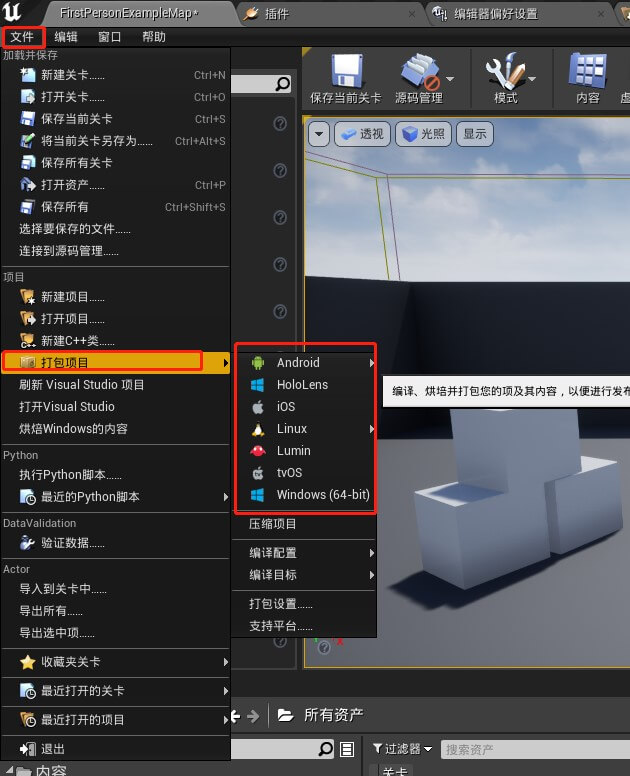
Task: Open the viewport options dropdown arrow
Action: (319, 134)
